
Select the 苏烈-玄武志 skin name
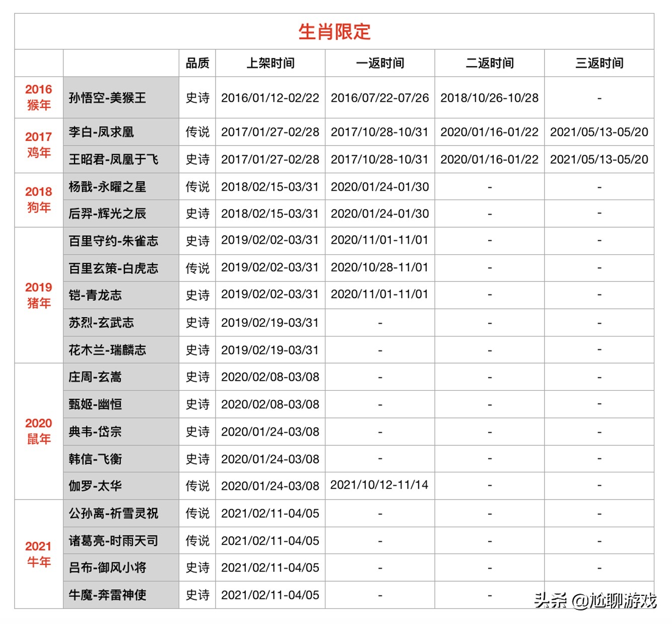101,322
